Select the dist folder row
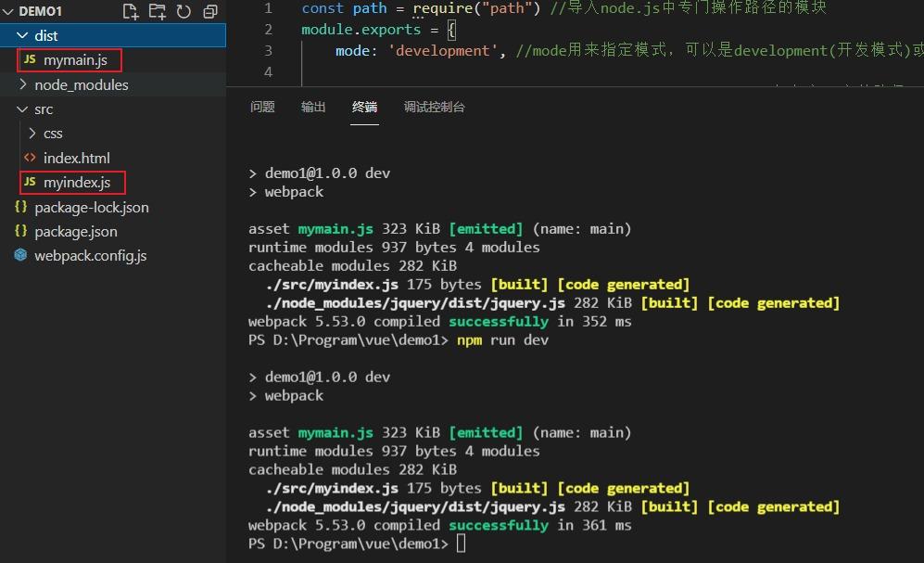The width and height of the screenshot is (924, 563). pyautogui.click(x=113, y=35)
